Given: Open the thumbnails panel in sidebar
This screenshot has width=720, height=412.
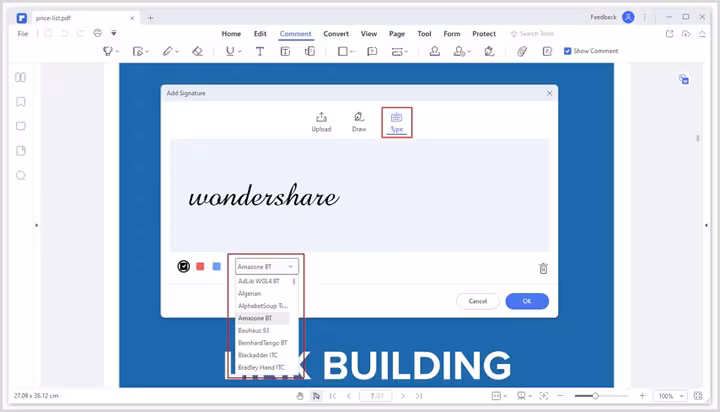Looking at the screenshot, I should coord(21,77).
